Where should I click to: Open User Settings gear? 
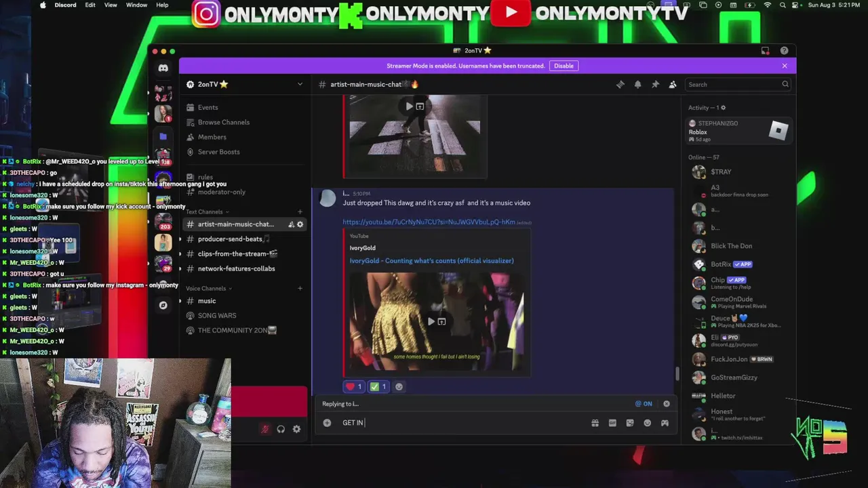(296, 429)
